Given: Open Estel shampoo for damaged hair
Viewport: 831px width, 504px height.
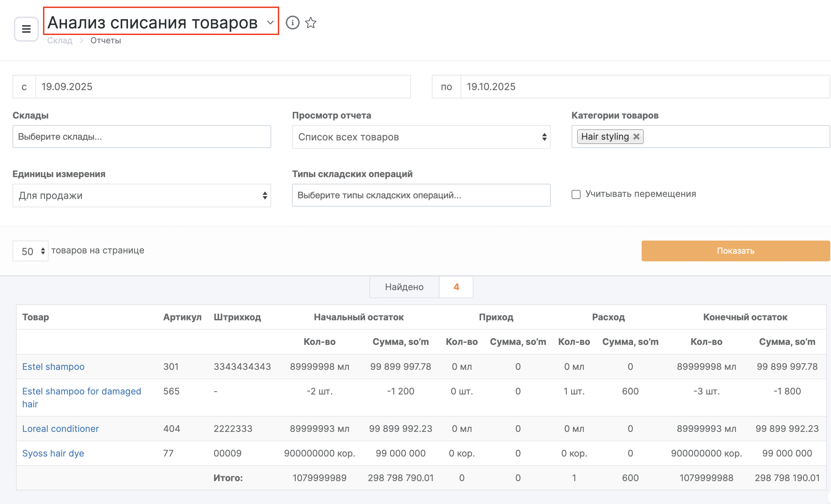Looking at the screenshot, I should tap(82, 391).
